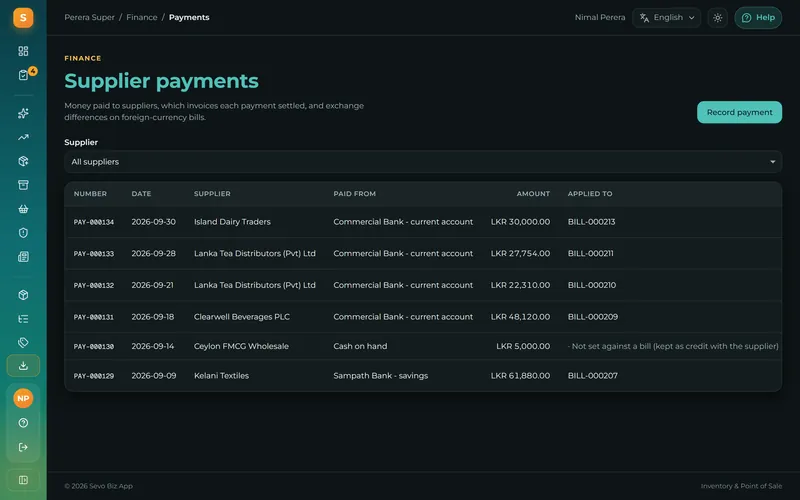
Task: Go to Perera Super breadcrumb
Action: point(89,17)
